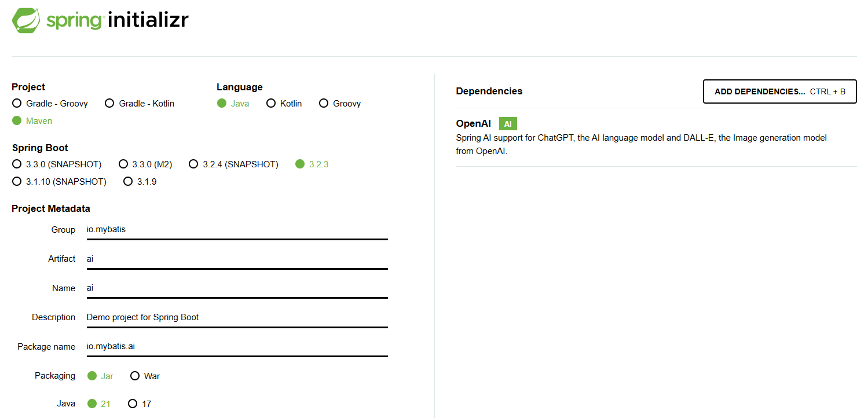The height and width of the screenshot is (418, 868).
Task: Pick Kotlin as the language
Action: pyautogui.click(x=271, y=104)
